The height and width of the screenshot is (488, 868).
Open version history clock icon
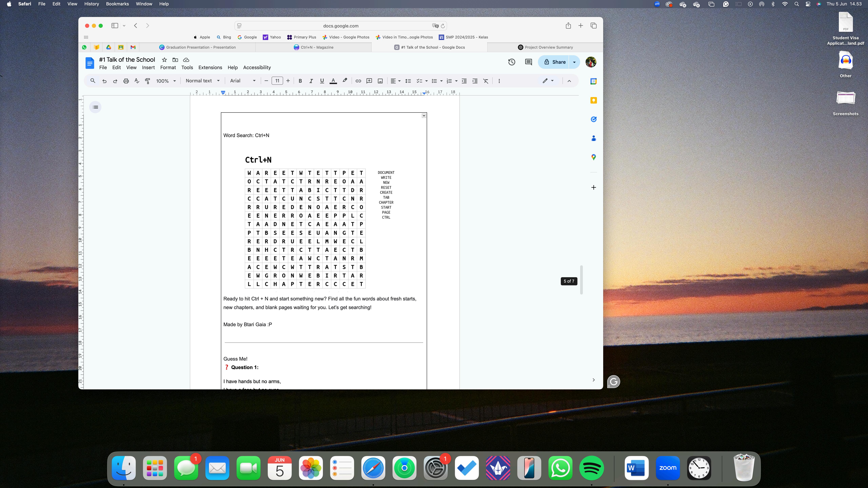[x=511, y=62]
